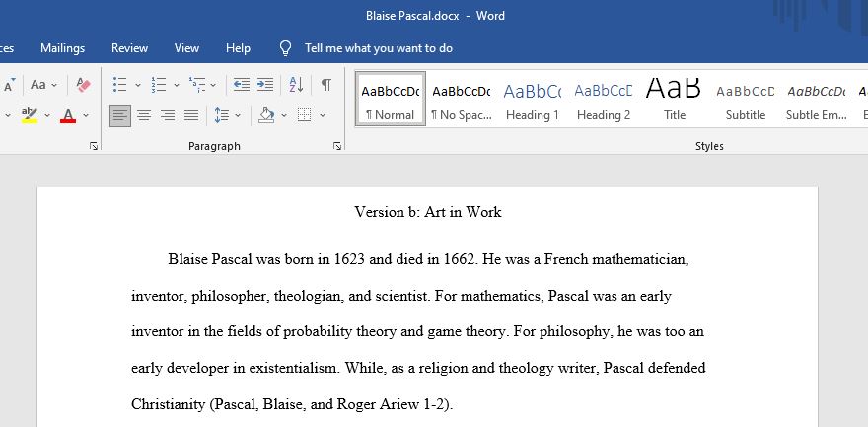Click the Numbering list icon
Image resolution: width=868 pixels, height=427 pixels.
tap(159, 85)
